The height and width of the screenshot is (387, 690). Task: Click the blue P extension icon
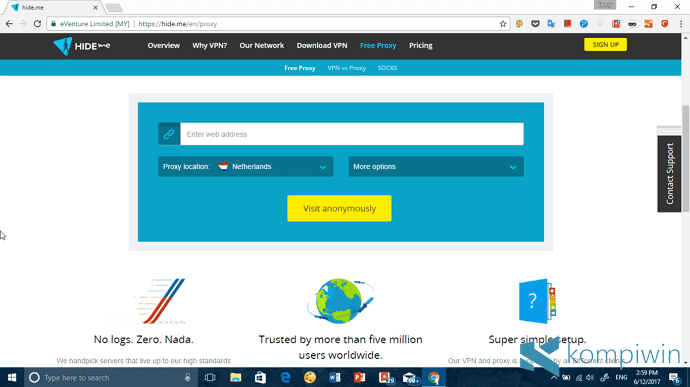pos(584,24)
